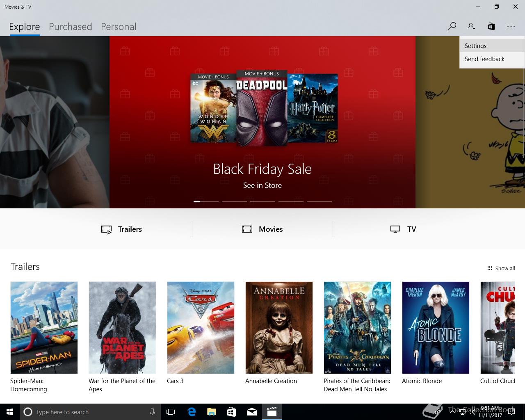Switch to the Purchased tab
Image resolution: width=525 pixels, height=420 pixels.
(x=70, y=27)
